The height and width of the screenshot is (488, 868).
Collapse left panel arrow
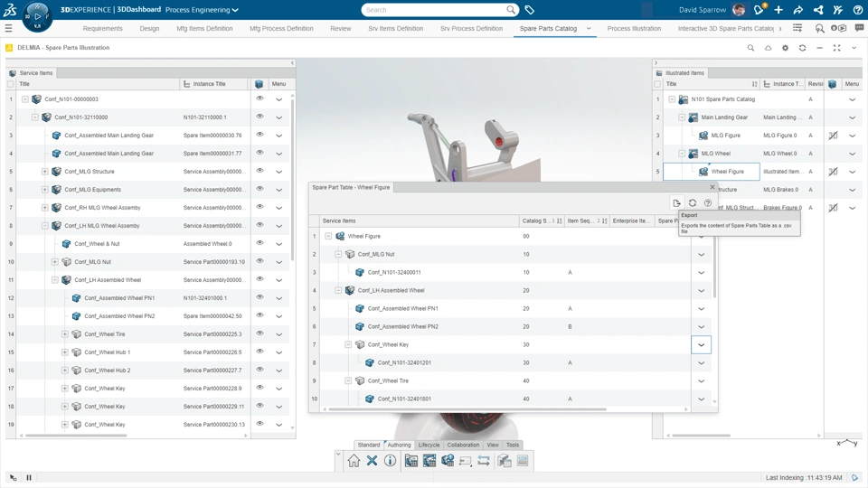292,63
